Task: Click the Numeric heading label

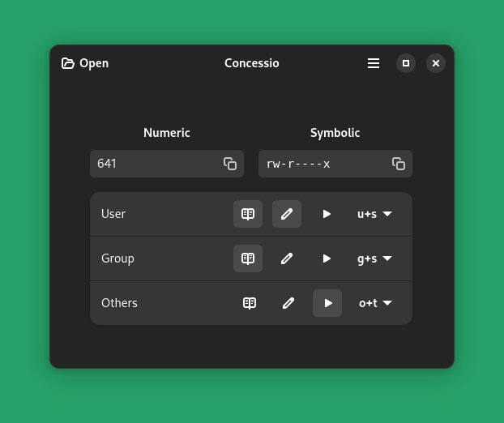Action: coord(167,133)
